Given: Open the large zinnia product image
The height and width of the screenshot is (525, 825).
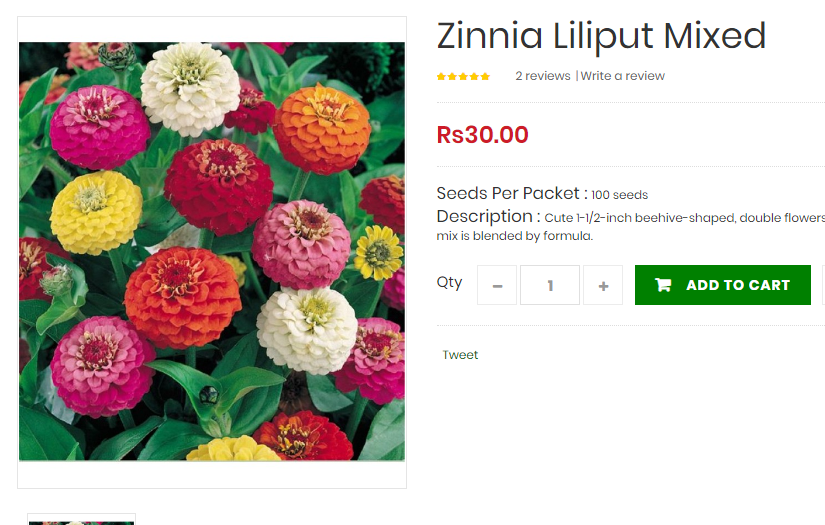Looking at the screenshot, I should coord(212,251).
